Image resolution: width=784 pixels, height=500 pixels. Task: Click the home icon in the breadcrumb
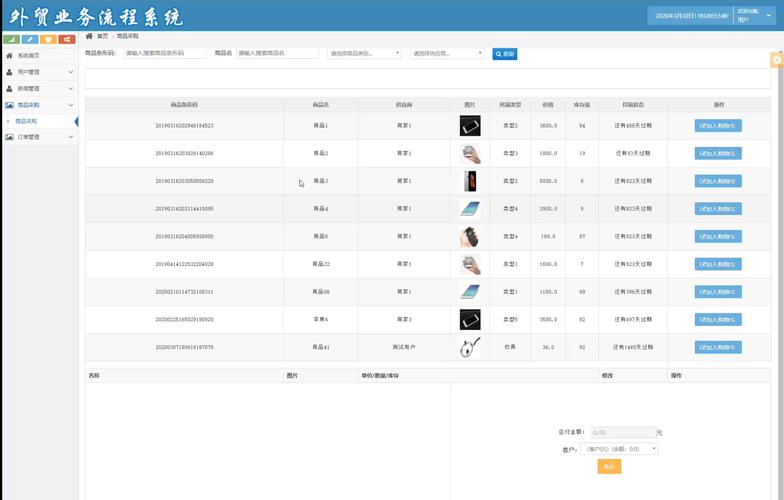(89, 36)
